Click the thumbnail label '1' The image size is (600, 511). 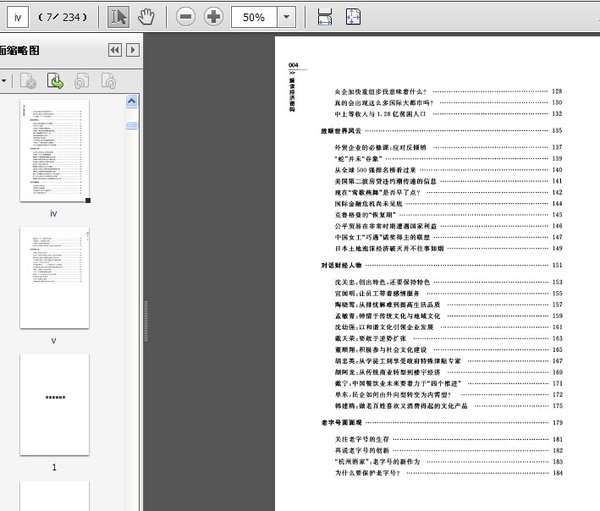54,467
